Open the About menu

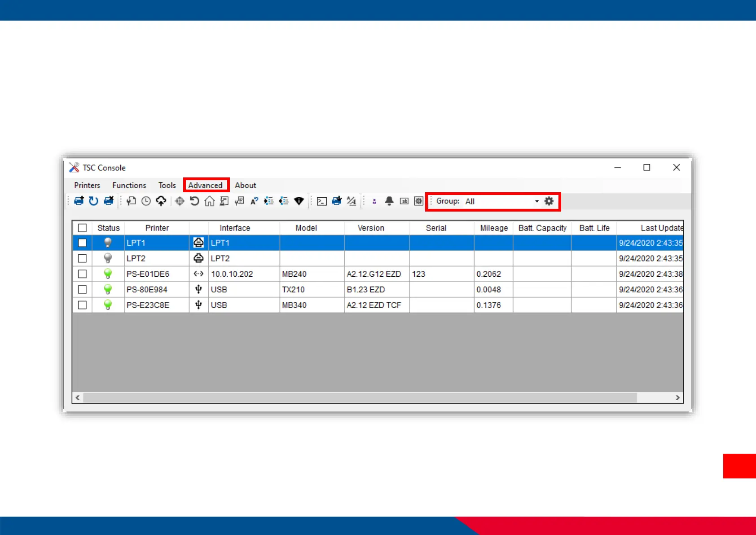246,185
